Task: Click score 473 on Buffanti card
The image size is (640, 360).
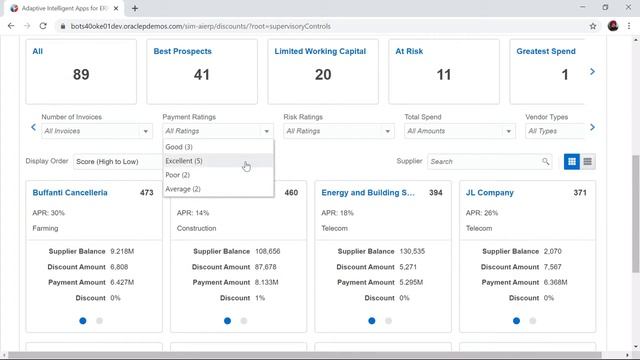Action: (147, 193)
